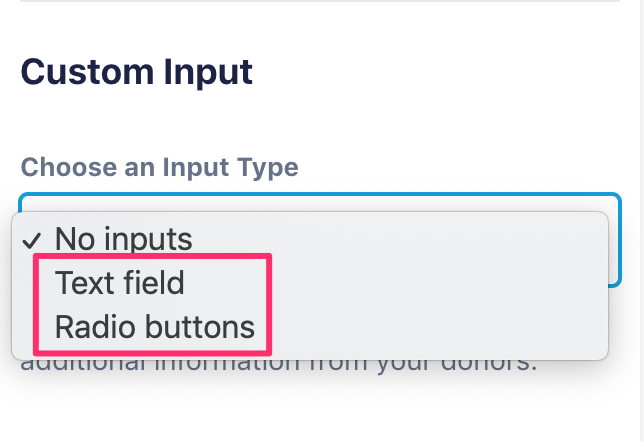Keep the input type as No inputs
This screenshot has width=644, height=442.
122,239
